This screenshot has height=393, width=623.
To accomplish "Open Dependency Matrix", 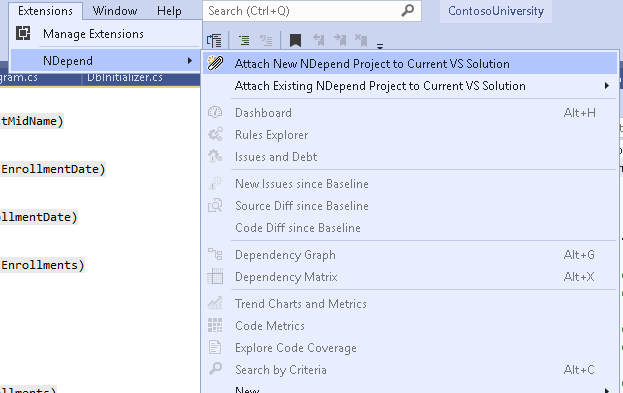I will tap(410, 277).
